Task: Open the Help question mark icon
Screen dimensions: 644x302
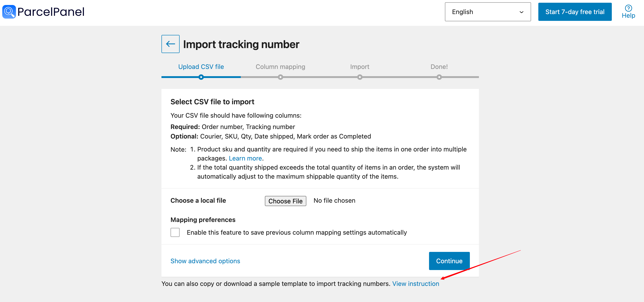Action: (x=628, y=8)
